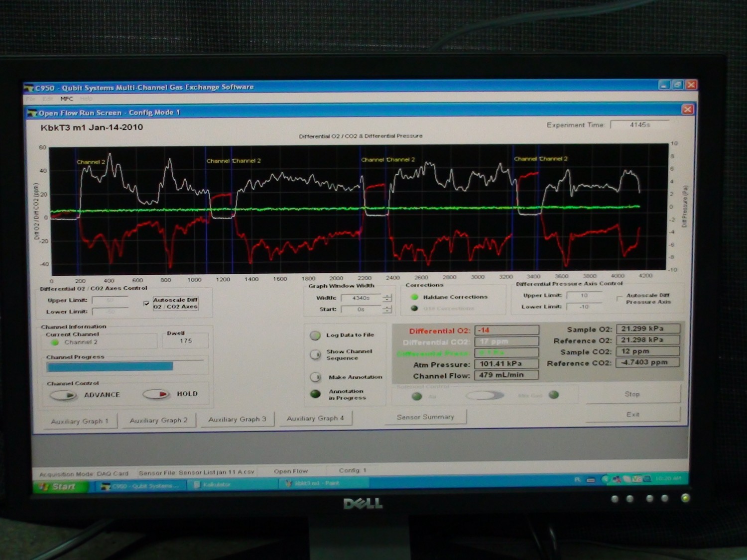
Task: Click the Exit button
Action: (632, 414)
